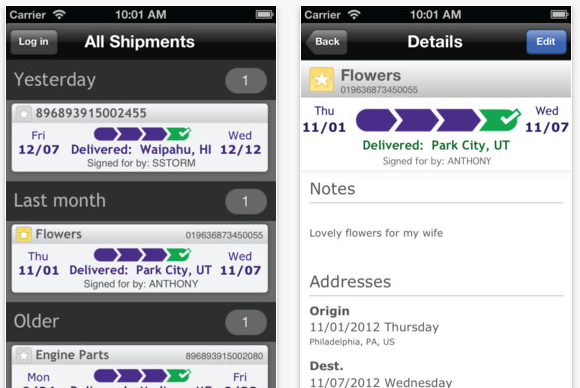Tap the Wi-Fi icon in left status bar
Image resolution: width=580 pixels, height=388 pixels.
click(59, 14)
